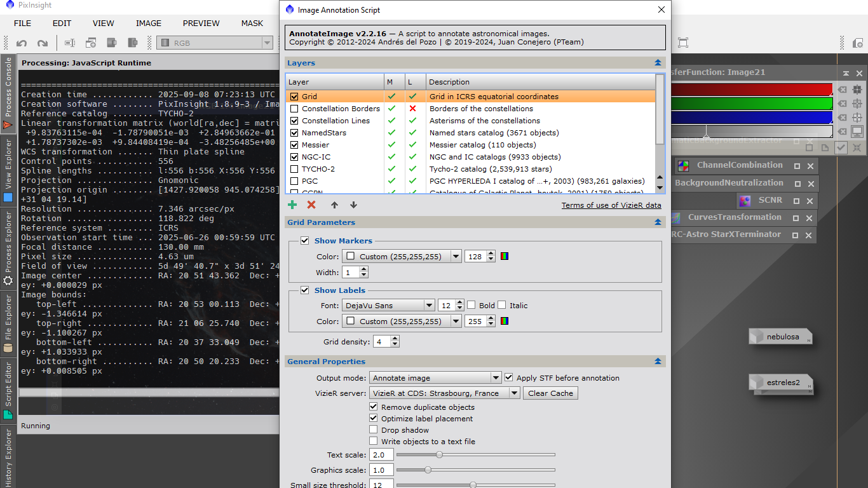Viewport: 868px width, 488px height.
Task: Enable Bold label font
Action: [x=471, y=306]
